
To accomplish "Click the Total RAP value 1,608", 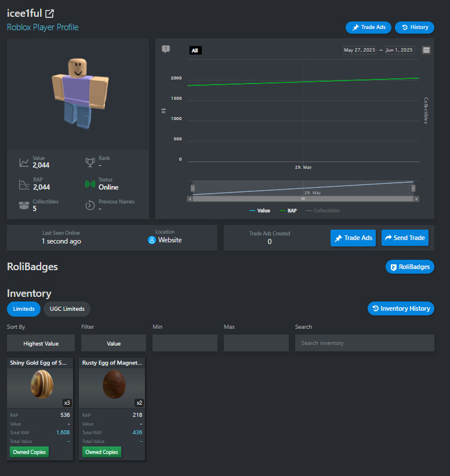I will coord(63,433).
